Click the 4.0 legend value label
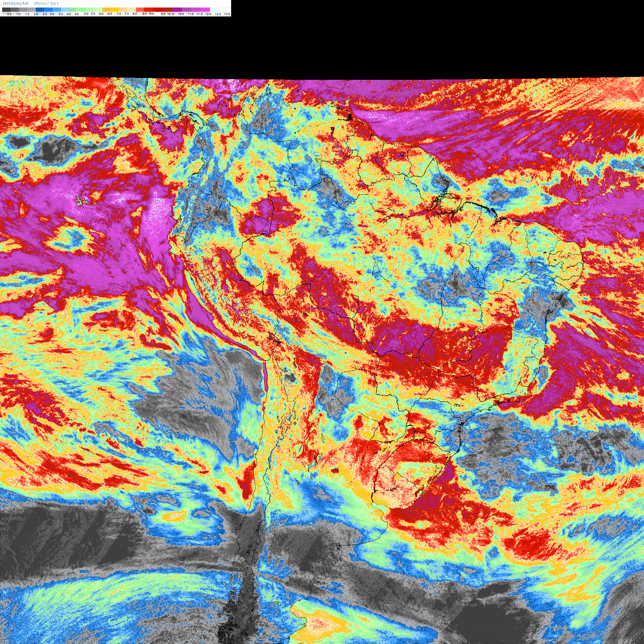Viewport: 644px width, 644px height. click(x=69, y=14)
